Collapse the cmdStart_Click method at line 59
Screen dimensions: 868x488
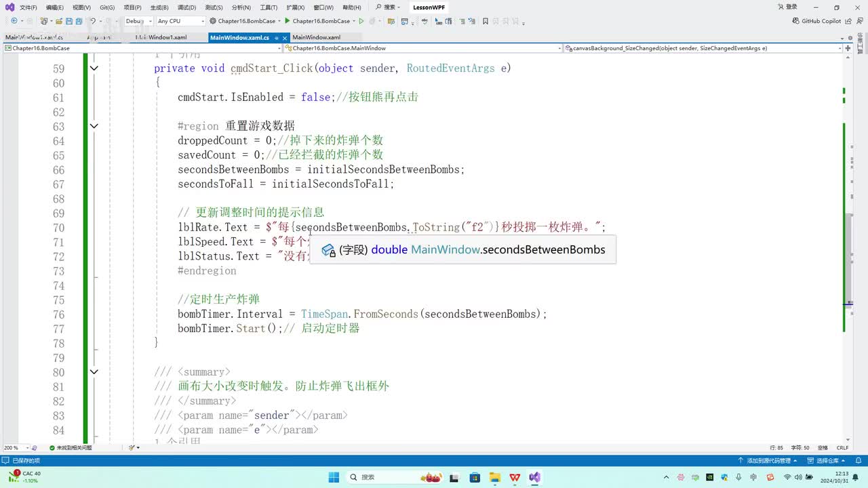click(x=94, y=68)
